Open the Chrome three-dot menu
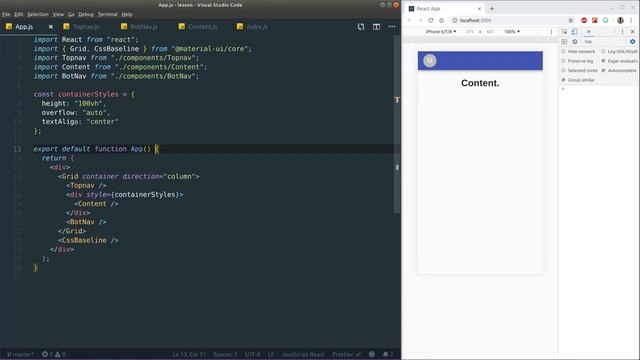 point(631,20)
